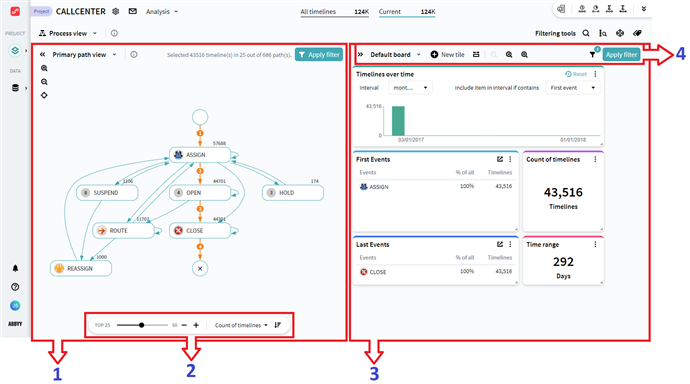Screen dimensions: 690x384
Task: Collapse the process panel with double-left arrows
Action: pyautogui.click(x=42, y=55)
